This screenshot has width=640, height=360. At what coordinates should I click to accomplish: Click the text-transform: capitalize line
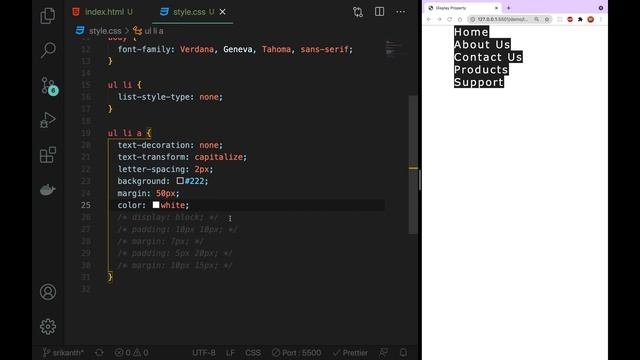click(x=182, y=157)
